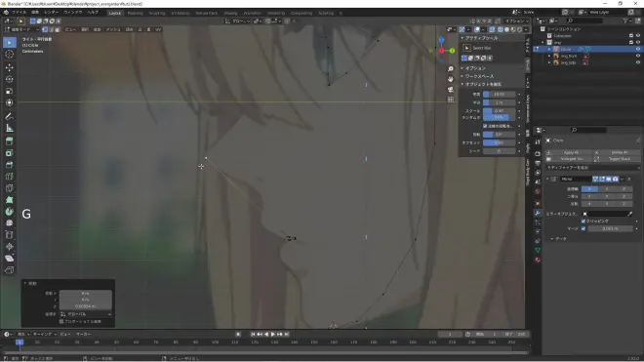The width and height of the screenshot is (644, 362).
Task: Toggle the checkbox in the scatter objects panel
Action: pyautogui.click(x=485, y=126)
